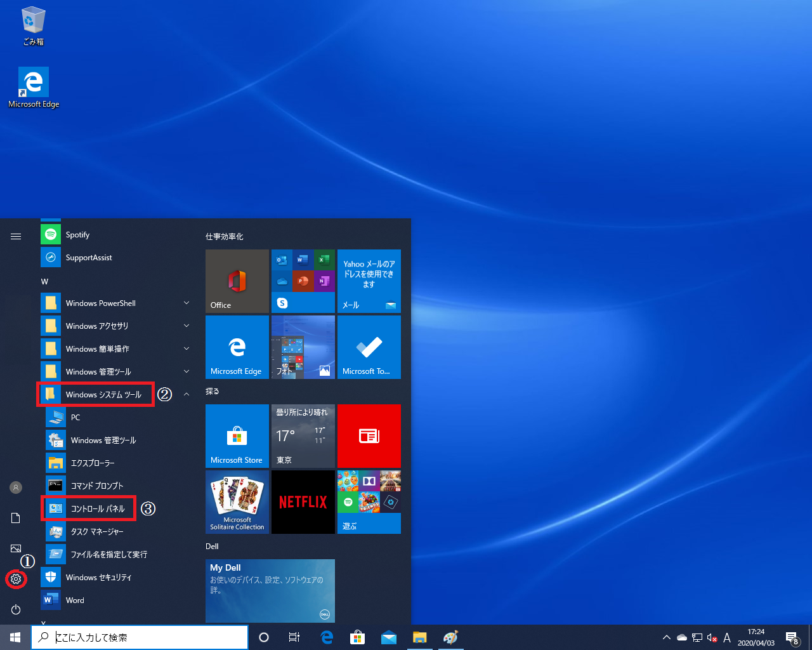Image resolution: width=812 pixels, height=650 pixels.
Task: Expand Start menu hamburger button
Action: [16, 236]
